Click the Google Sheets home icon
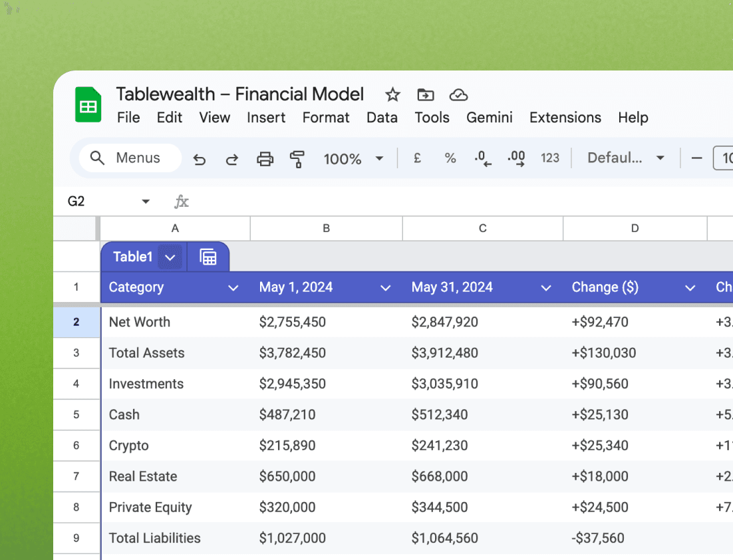Screen dimensions: 733x560 click(88, 104)
